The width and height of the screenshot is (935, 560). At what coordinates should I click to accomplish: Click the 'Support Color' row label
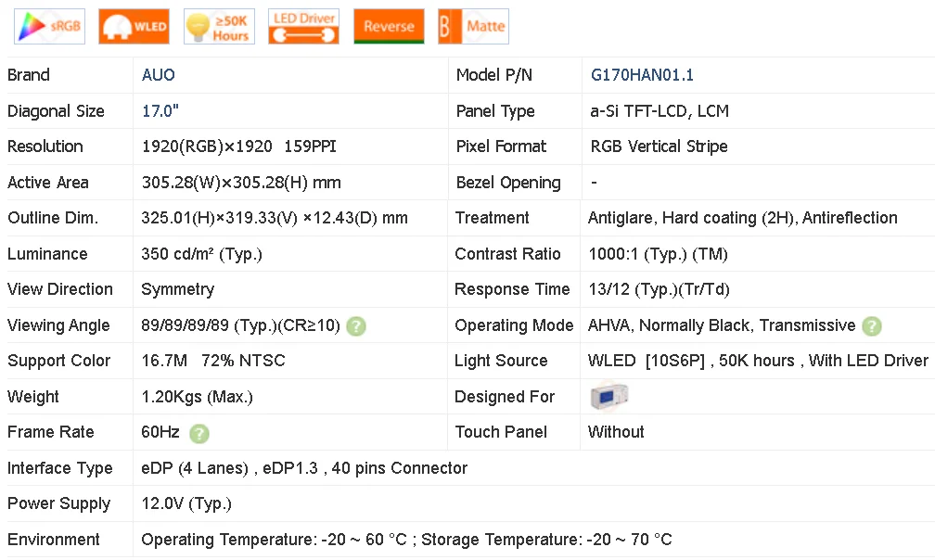pos(59,361)
